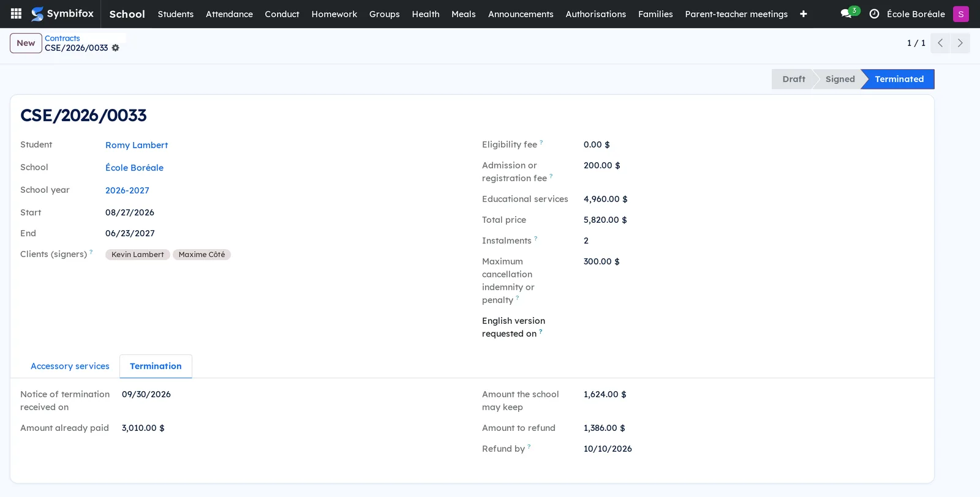Show help tooltip for Instalments

pos(536,238)
